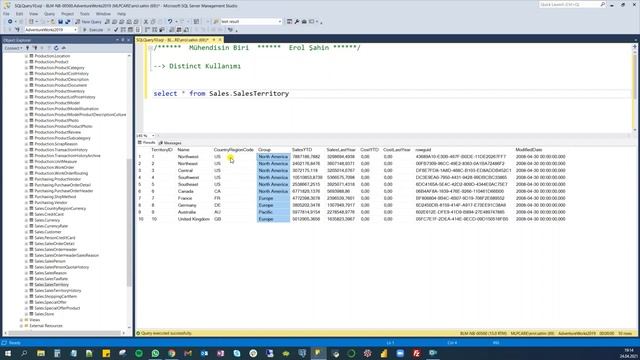Screen dimensions: 640x360
Task: Select the Production.ProductCategory table
Action: 59,68
